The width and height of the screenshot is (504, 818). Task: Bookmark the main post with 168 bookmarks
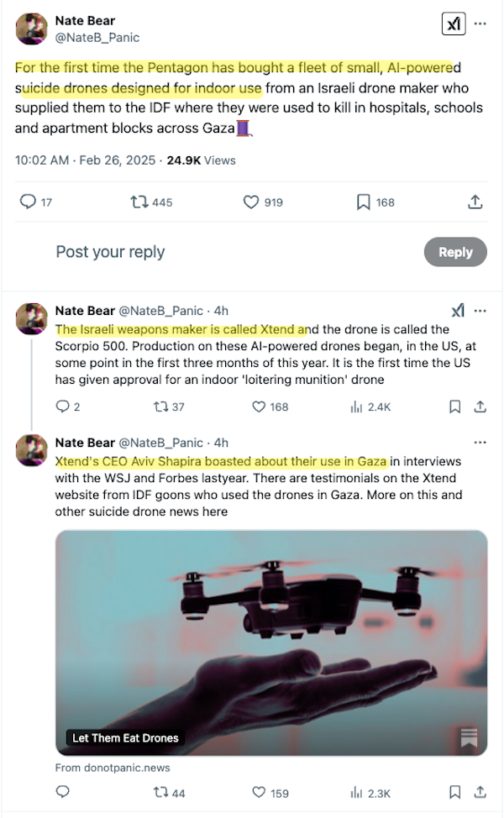coord(375,202)
